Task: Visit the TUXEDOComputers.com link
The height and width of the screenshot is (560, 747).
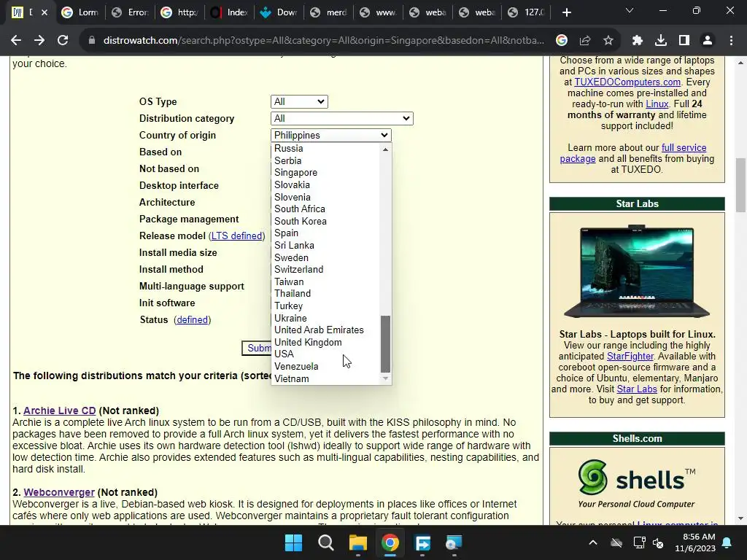Action: coord(627,82)
